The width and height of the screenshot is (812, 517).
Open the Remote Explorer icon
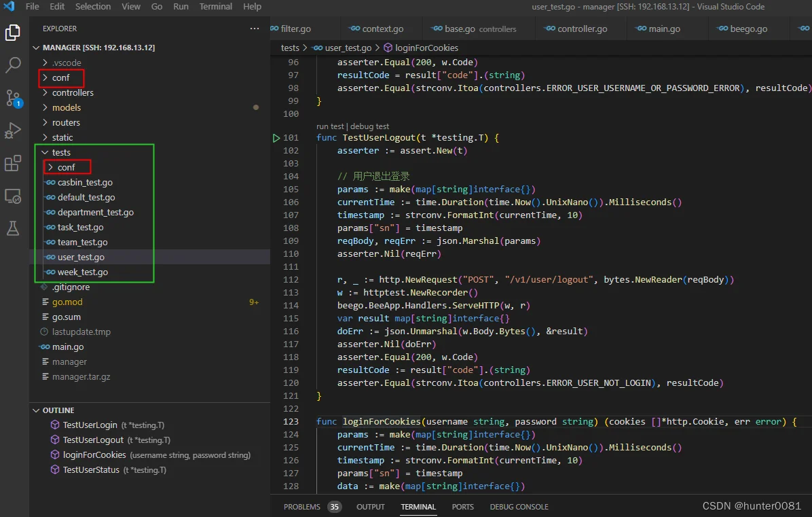pyautogui.click(x=12, y=196)
